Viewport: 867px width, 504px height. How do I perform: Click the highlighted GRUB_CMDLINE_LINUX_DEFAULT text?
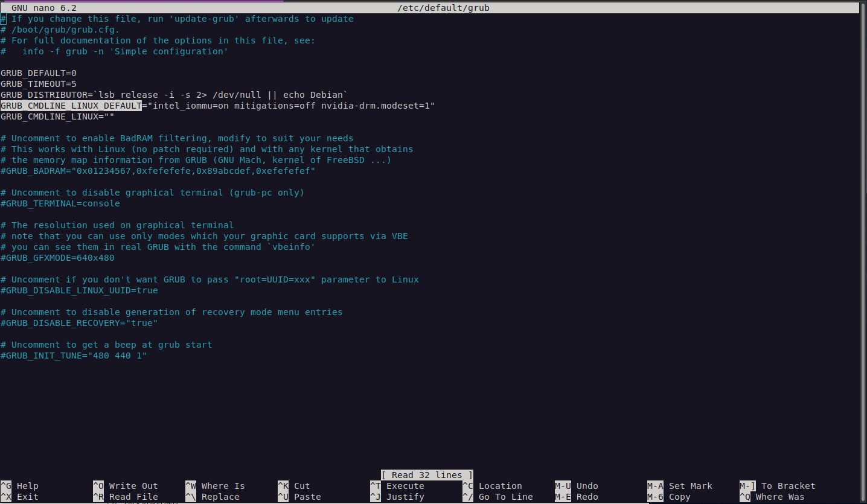71,106
